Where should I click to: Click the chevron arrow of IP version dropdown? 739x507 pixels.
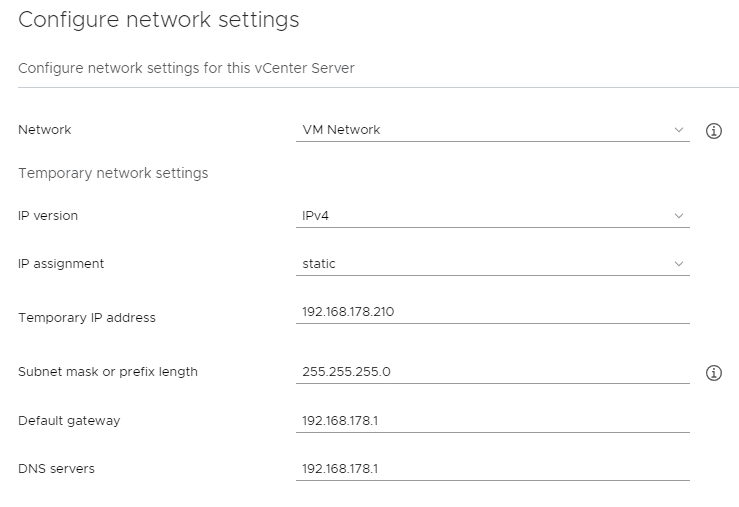pyautogui.click(x=679, y=216)
